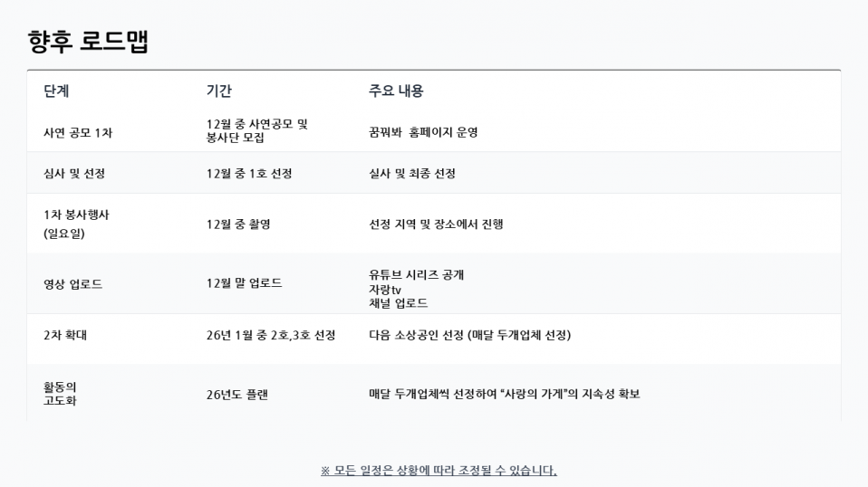868x487 pixels.
Task: Click the '26년 1월 중 2호,3호 선정' cell
Action: click(271, 335)
